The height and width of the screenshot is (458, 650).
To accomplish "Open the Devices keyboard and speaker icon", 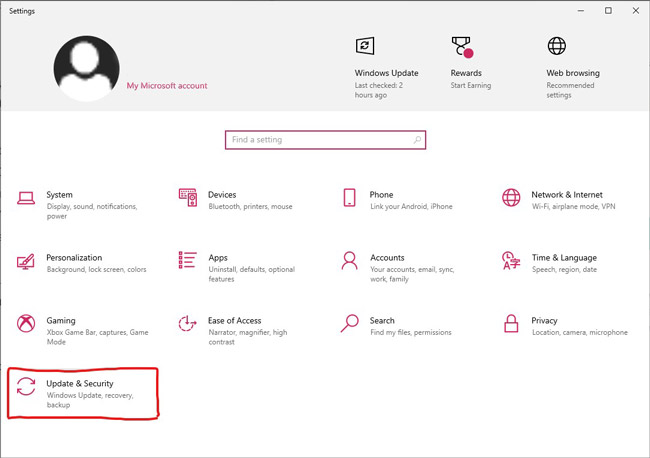I will [187, 197].
